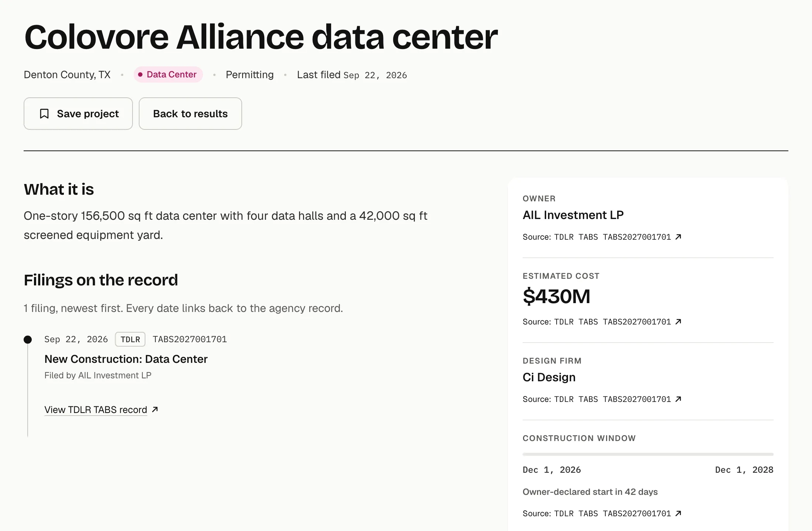Click Back to results button
The height and width of the screenshot is (531, 812).
pos(190,114)
